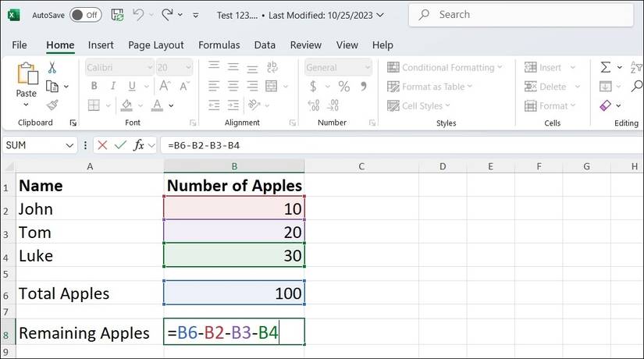Confirm formula with the checkmark icon
The image size is (644, 359).
[x=120, y=145]
